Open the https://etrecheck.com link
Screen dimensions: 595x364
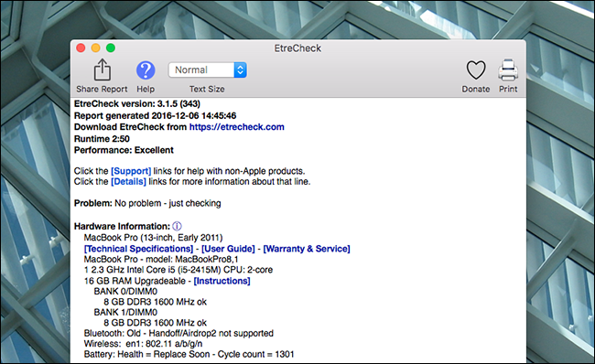237,127
